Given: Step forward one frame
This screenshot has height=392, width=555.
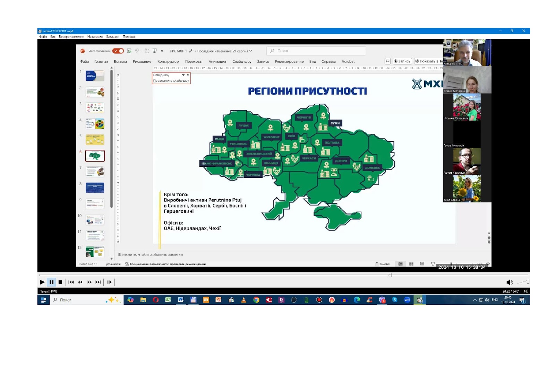Looking at the screenshot, I should click(109, 282).
